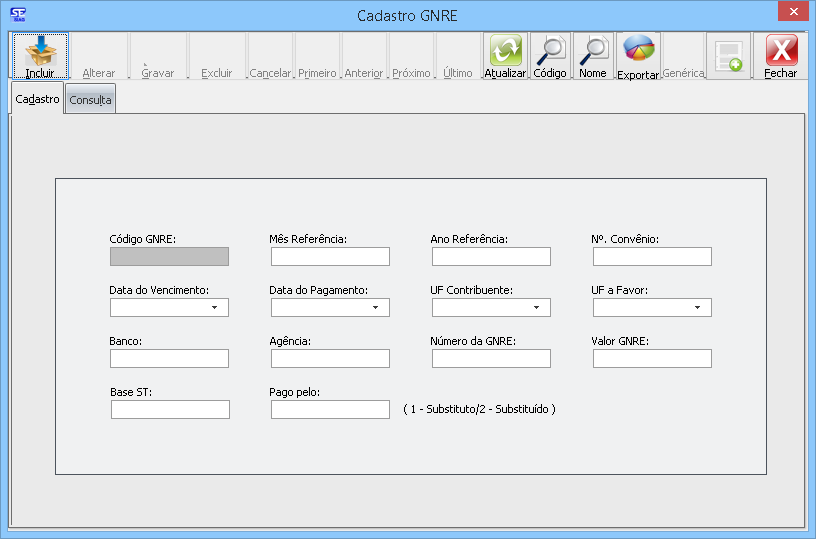This screenshot has height=539, width=816.
Task: Click the Incluir toolbar icon
Action: click(40, 51)
